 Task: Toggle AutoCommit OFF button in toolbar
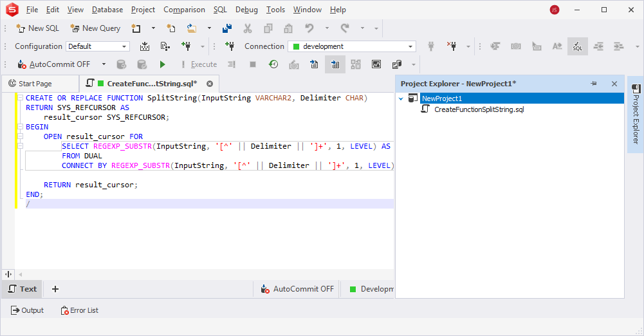point(53,64)
